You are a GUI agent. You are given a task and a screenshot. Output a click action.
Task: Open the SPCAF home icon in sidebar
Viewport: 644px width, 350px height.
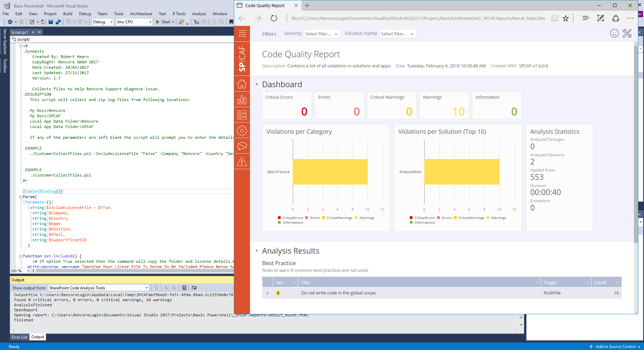point(242,84)
